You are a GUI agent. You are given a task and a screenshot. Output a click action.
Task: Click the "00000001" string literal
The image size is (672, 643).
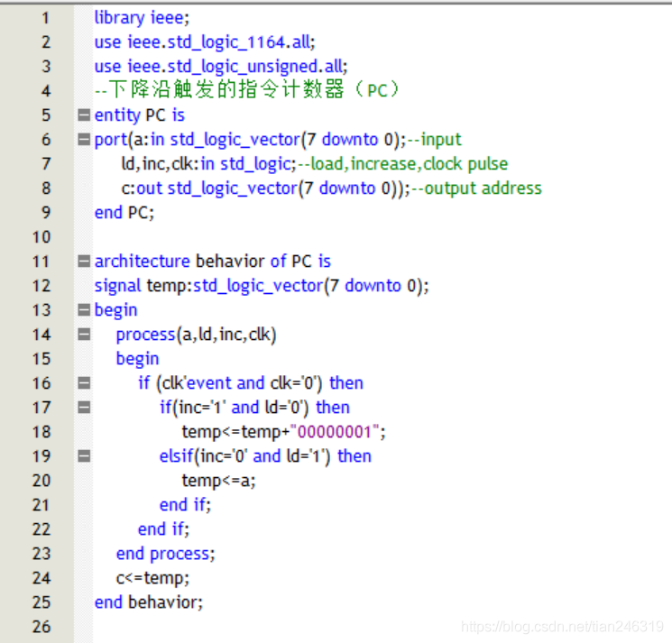335,432
